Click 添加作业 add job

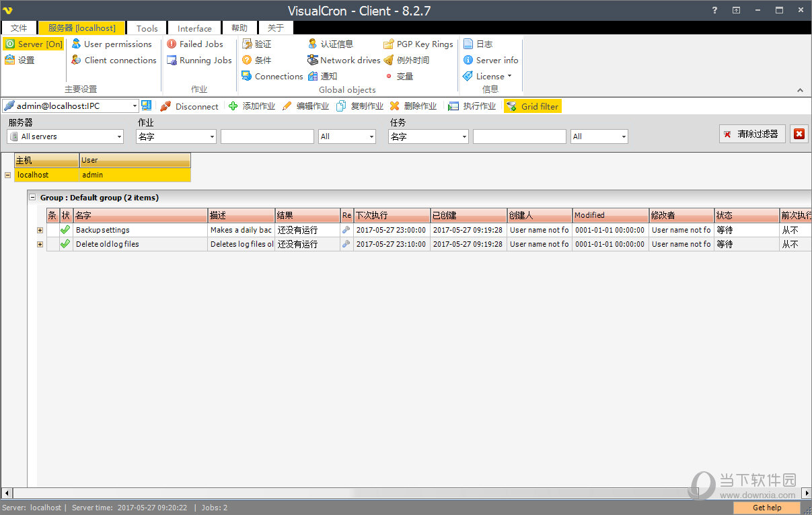[252, 106]
